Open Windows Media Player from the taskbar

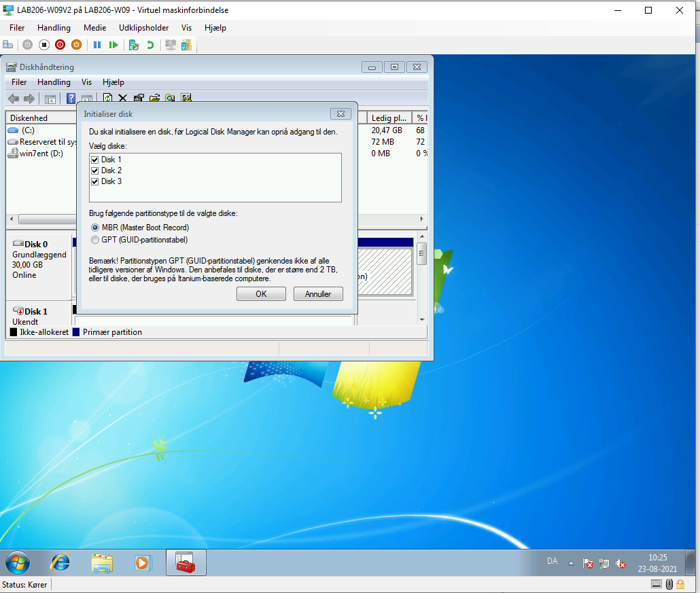pos(143,562)
